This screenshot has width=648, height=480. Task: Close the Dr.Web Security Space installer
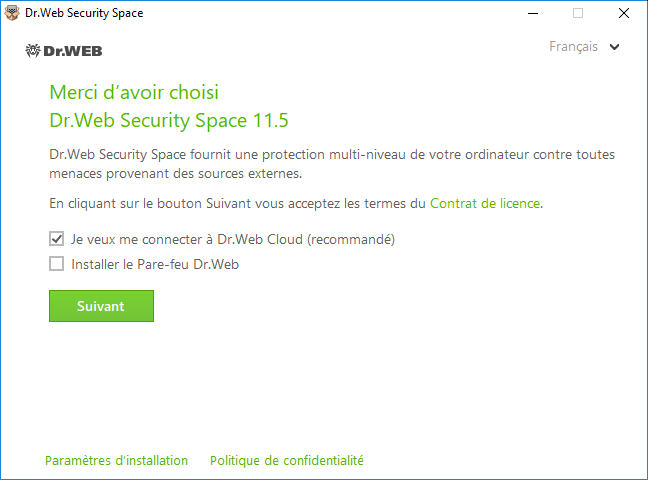point(624,13)
